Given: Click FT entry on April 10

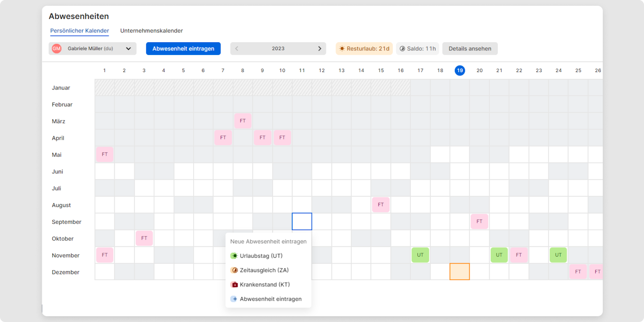Looking at the screenshot, I should pyautogui.click(x=282, y=138).
